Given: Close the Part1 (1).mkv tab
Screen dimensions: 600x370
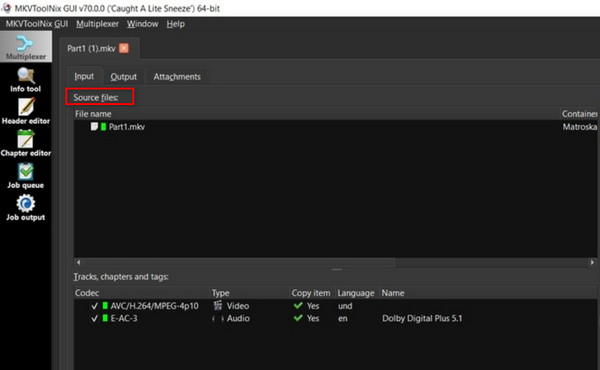Looking at the screenshot, I should coord(124,48).
